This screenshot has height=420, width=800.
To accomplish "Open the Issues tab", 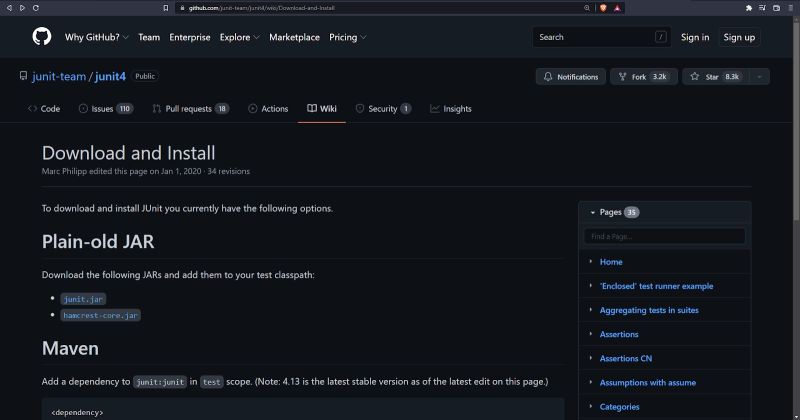I will [x=106, y=109].
